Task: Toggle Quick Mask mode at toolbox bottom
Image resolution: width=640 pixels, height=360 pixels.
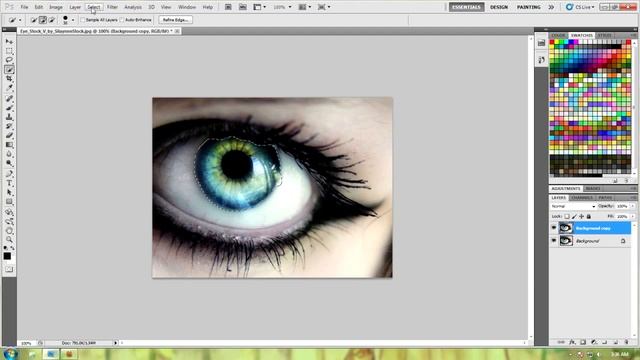Action: [9, 269]
